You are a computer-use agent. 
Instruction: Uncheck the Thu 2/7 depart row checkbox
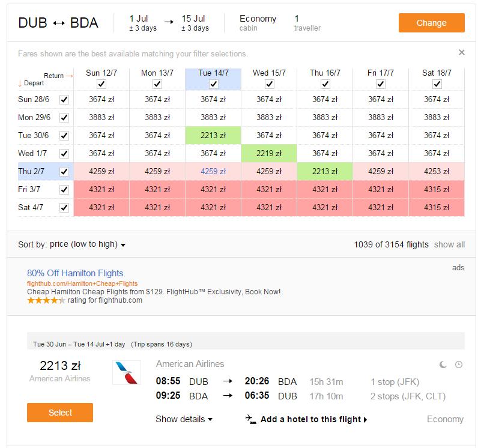coord(64,172)
